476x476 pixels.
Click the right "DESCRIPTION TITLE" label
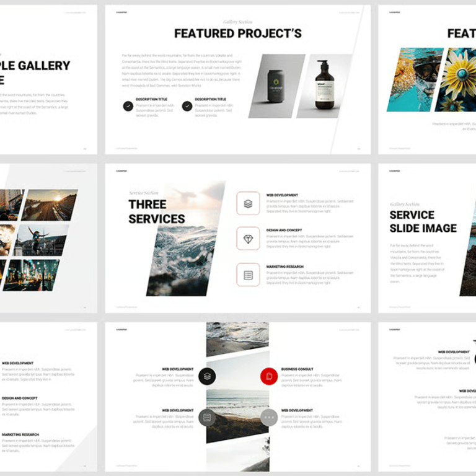pos(210,99)
